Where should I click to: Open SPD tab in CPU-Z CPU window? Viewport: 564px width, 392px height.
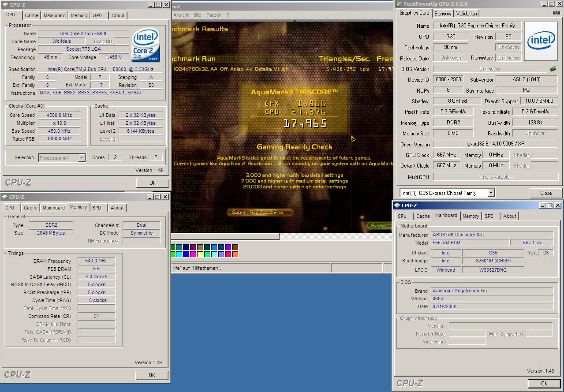tap(97, 15)
